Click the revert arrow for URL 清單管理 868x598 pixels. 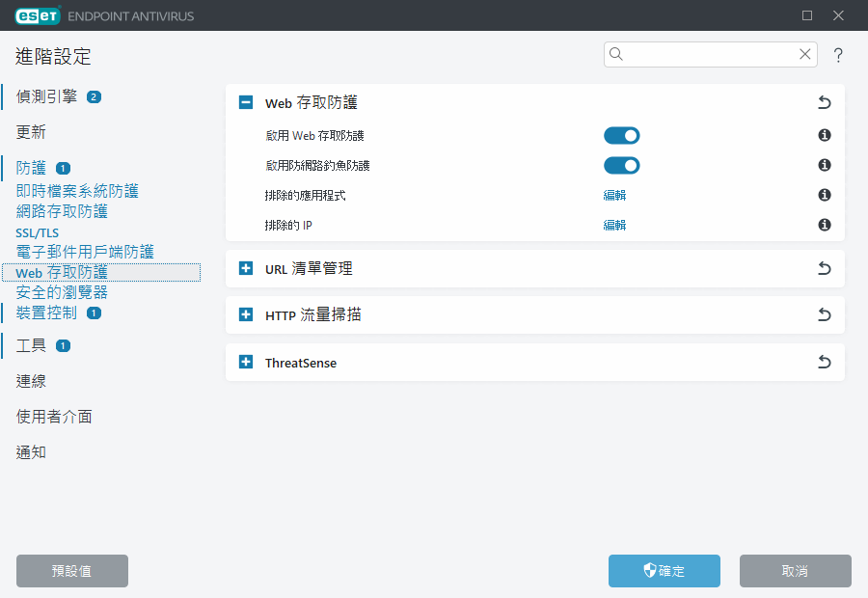point(824,268)
